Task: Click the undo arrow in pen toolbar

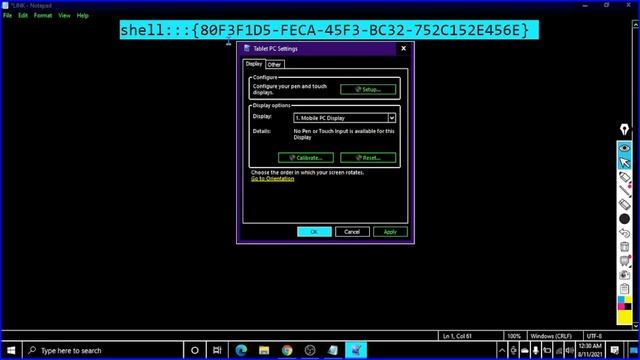Action: tap(624, 233)
